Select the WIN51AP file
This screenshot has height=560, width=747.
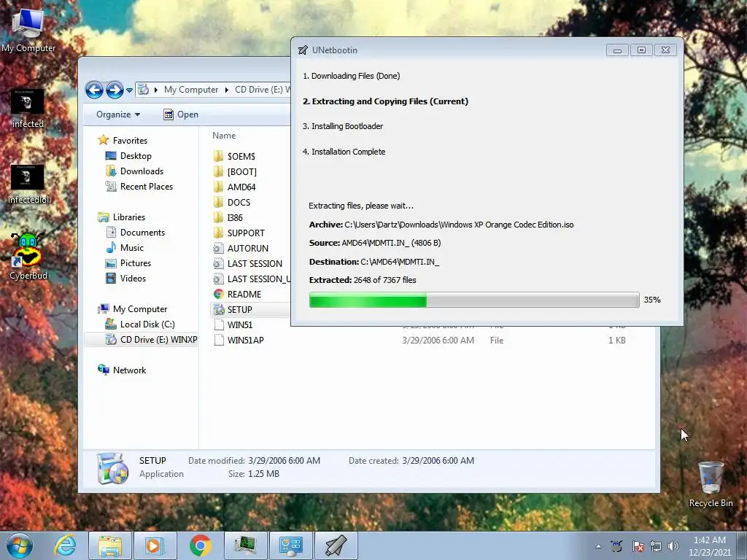click(x=239, y=340)
